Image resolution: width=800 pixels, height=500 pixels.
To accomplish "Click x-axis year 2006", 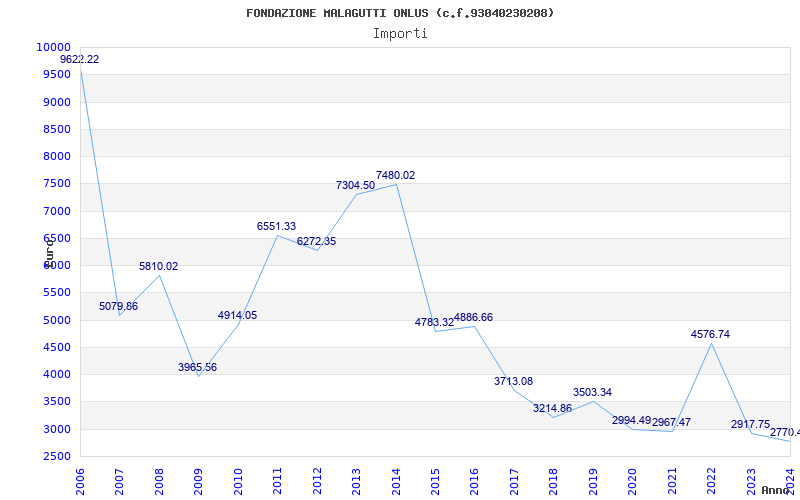I will point(80,482).
